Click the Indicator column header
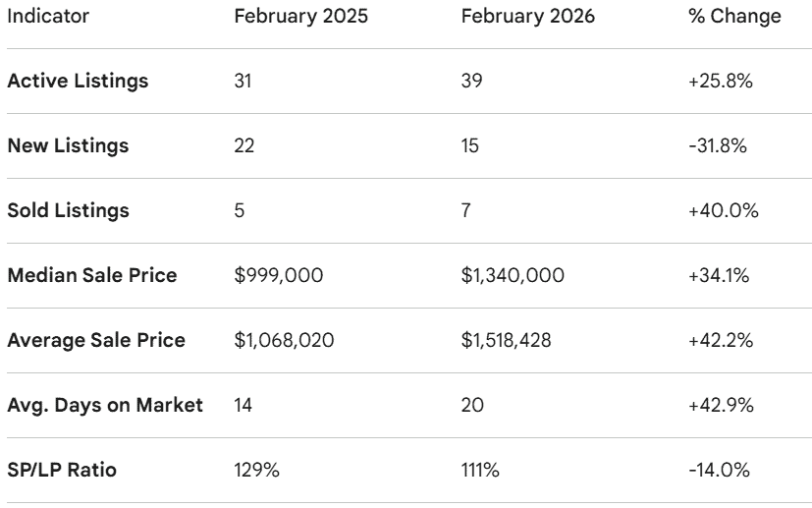 (47, 17)
